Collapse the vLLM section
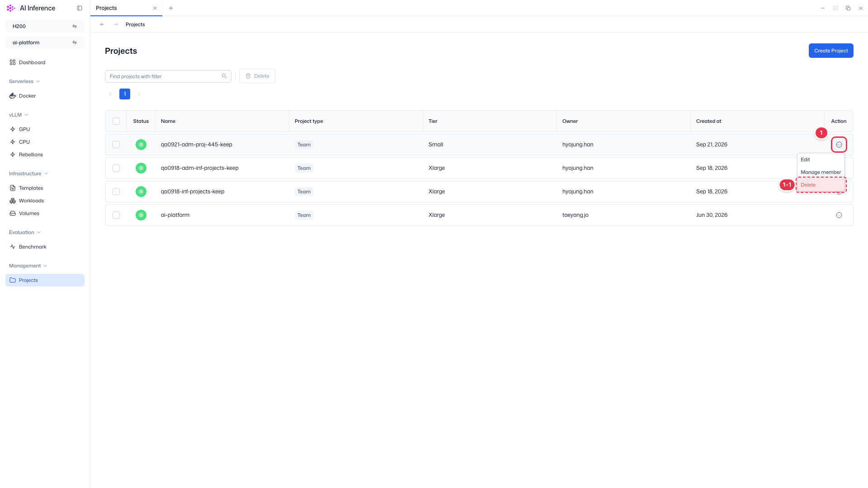This screenshot has height=488, width=868. pos(19,115)
